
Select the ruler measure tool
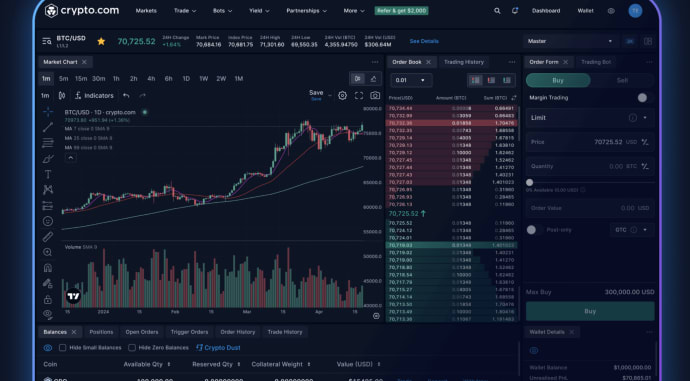pos(48,237)
